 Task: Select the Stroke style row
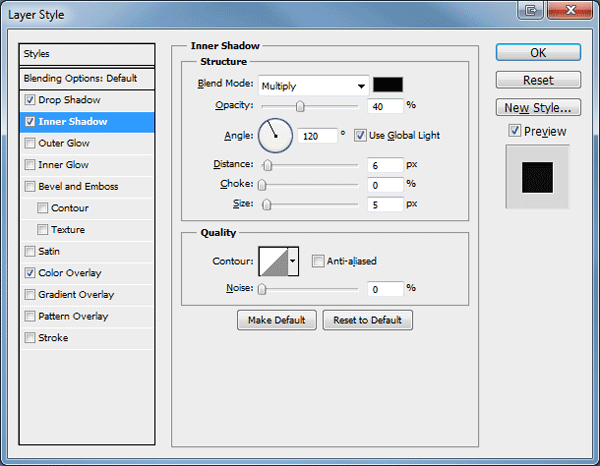click(87, 338)
